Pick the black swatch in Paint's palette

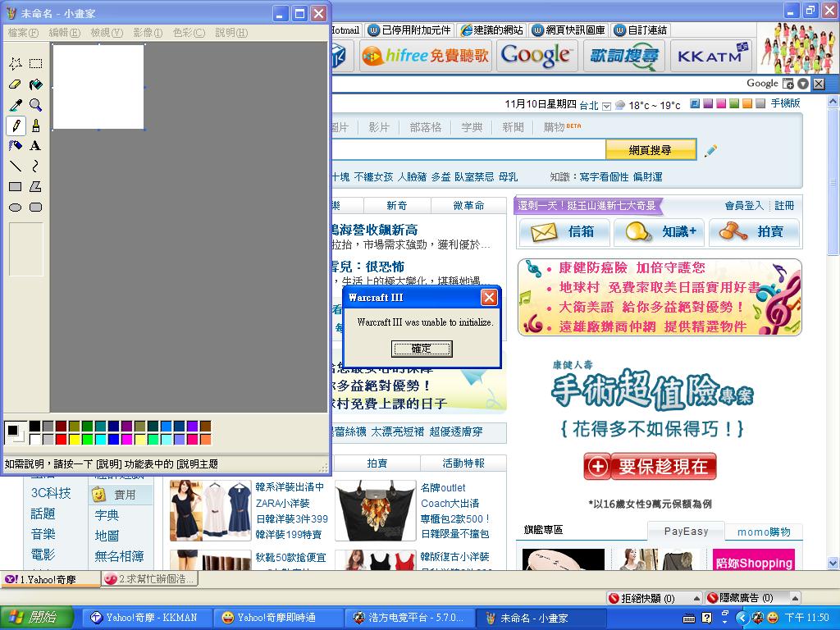point(34,427)
